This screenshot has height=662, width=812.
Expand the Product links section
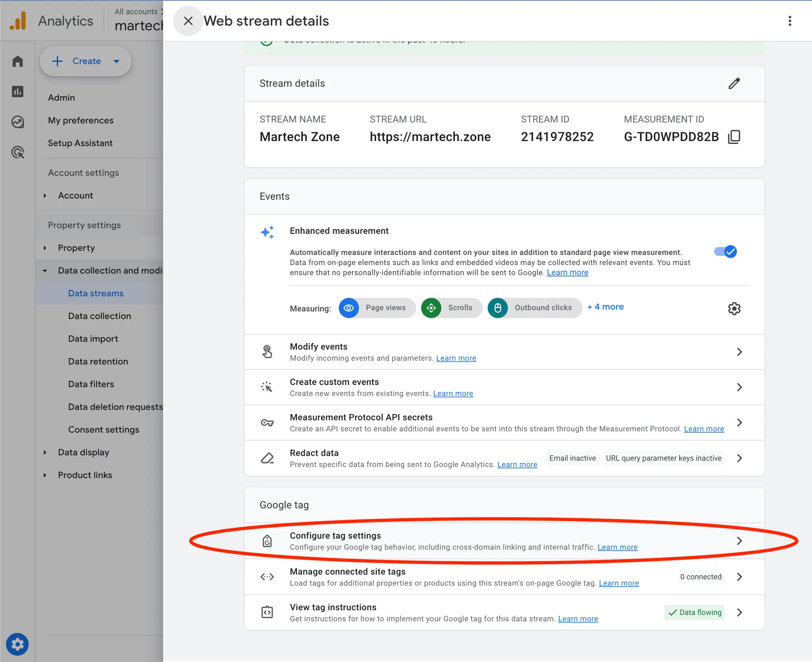(85, 475)
